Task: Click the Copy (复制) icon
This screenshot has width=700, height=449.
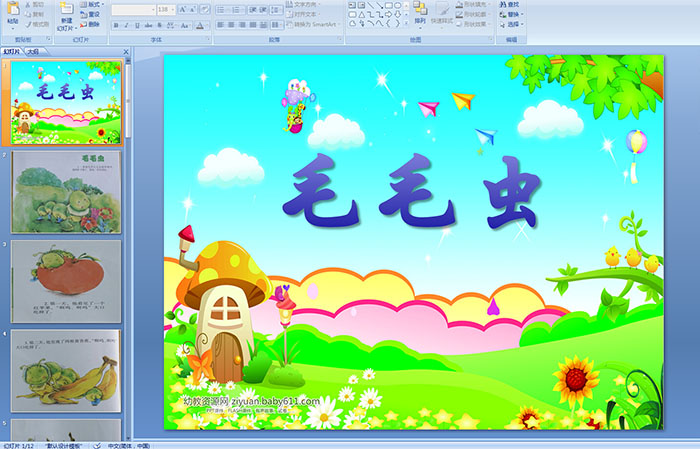Action: click(x=28, y=14)
